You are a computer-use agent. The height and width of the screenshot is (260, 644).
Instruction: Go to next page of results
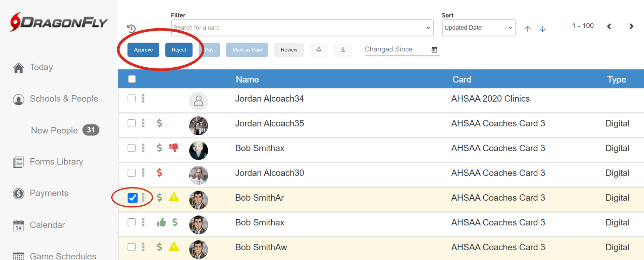tap(631, 26)
